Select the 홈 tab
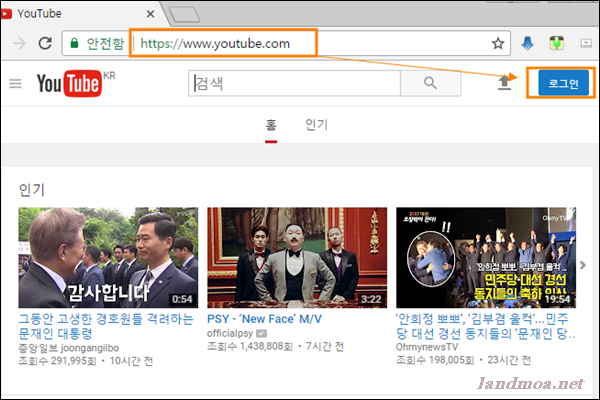Screen dimensions: 600x400 (x=271, y=125)
